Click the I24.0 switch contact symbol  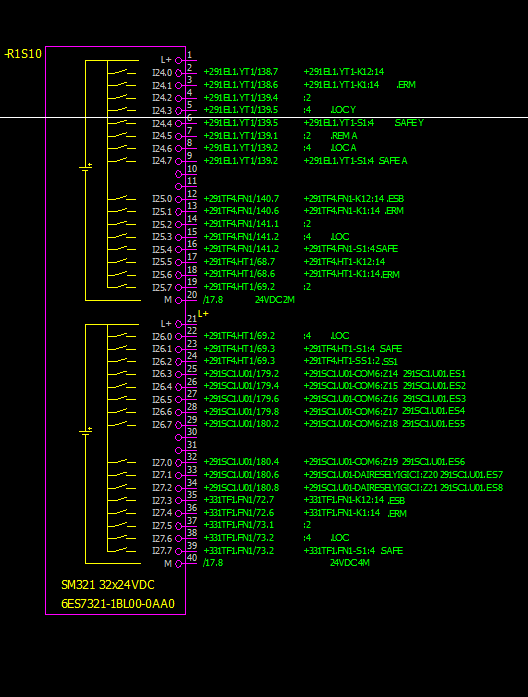click(x=122, y=72)
